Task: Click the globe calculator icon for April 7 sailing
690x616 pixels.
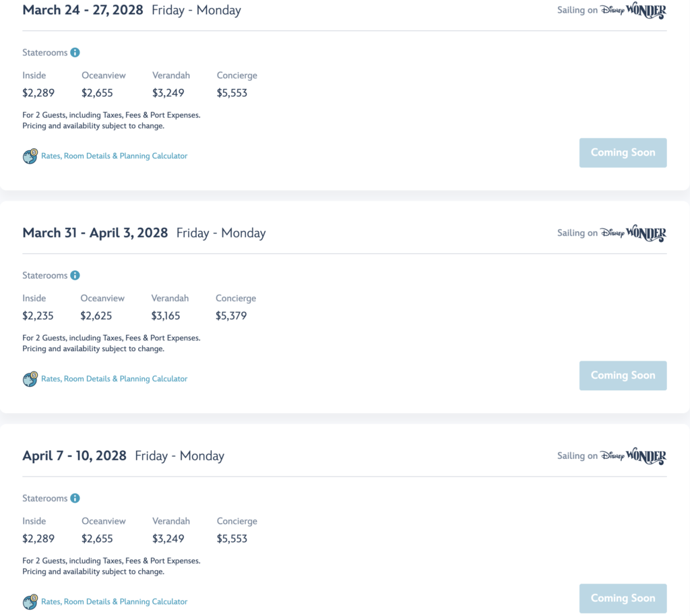Action: pos(30,602)
